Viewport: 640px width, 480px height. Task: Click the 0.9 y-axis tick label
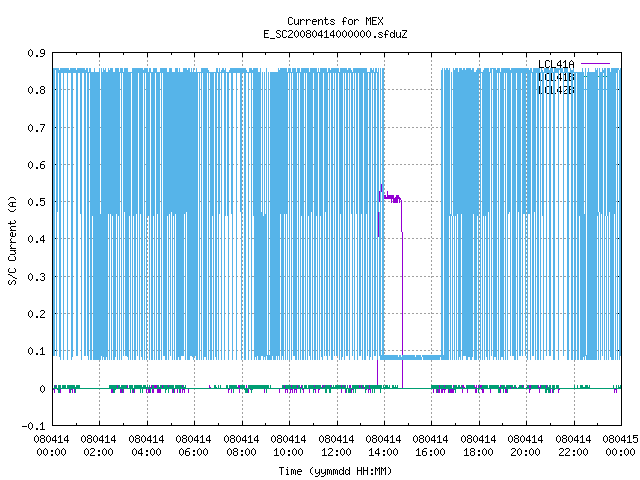36,53
